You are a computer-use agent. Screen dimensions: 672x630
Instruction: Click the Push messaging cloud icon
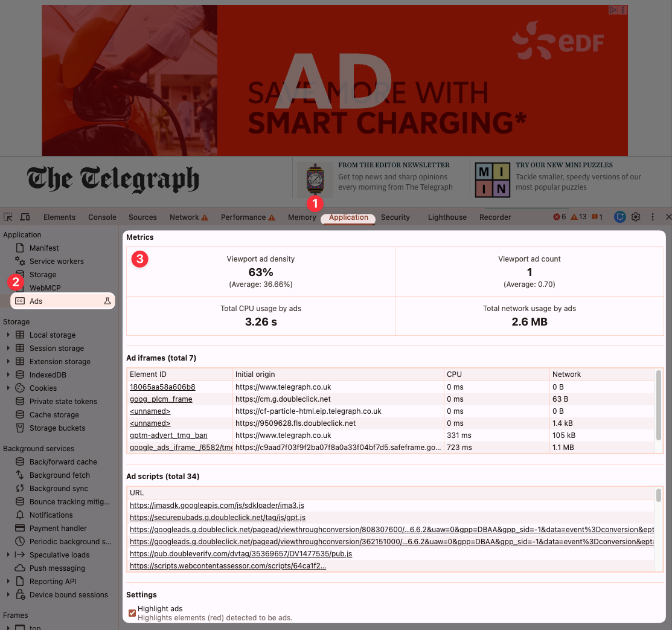point(20,568)
